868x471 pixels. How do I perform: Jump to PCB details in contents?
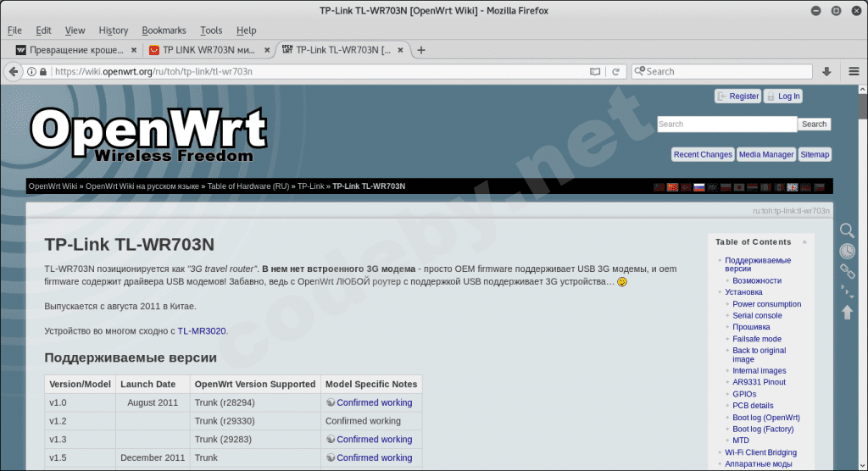[753, 405]
